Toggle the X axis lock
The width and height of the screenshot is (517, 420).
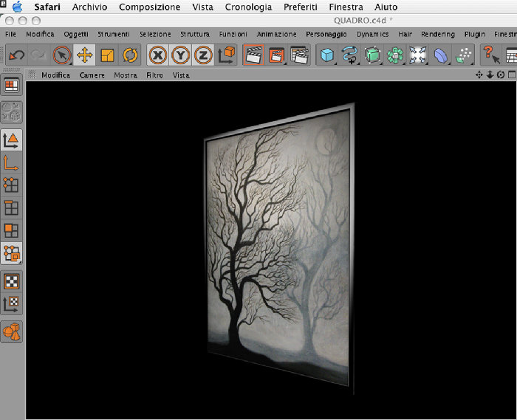(158, 55)
